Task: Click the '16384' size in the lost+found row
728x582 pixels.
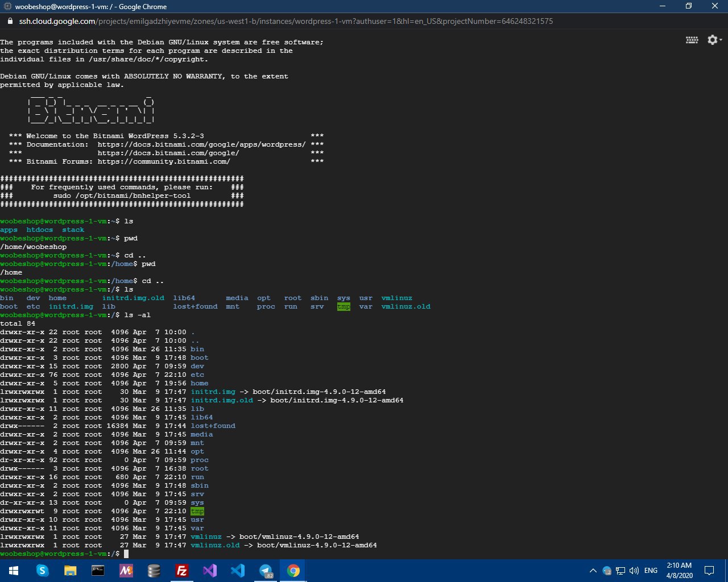Action: (x=118, y=426)
